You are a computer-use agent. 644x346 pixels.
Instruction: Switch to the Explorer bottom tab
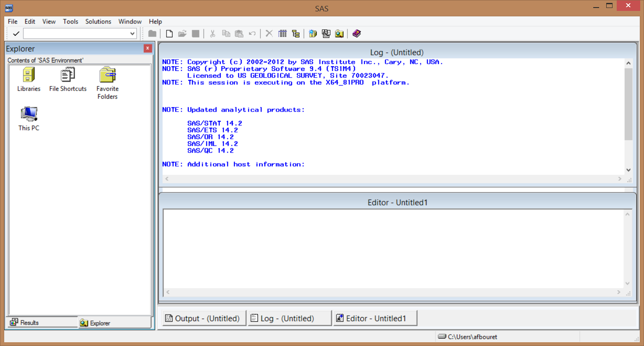114,323
